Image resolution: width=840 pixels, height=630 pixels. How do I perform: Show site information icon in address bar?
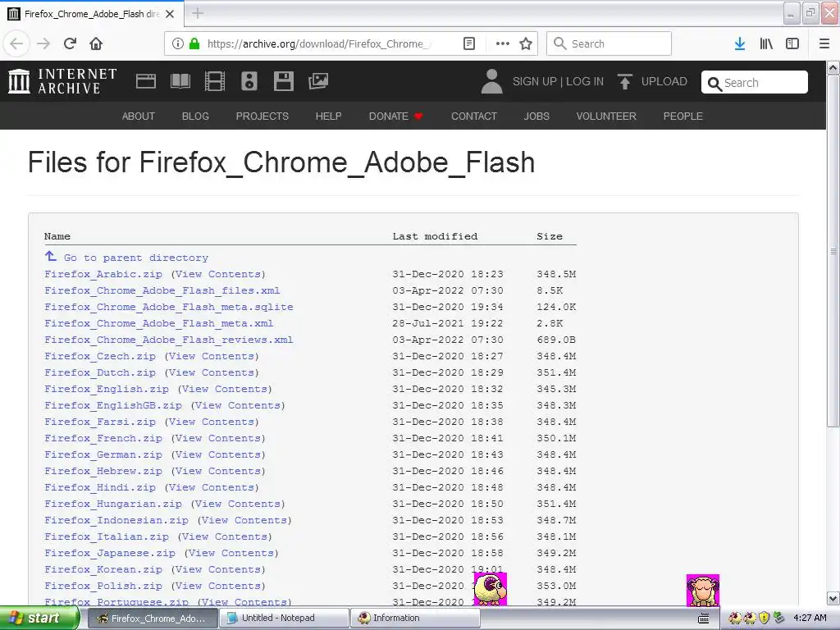point(178,43)
